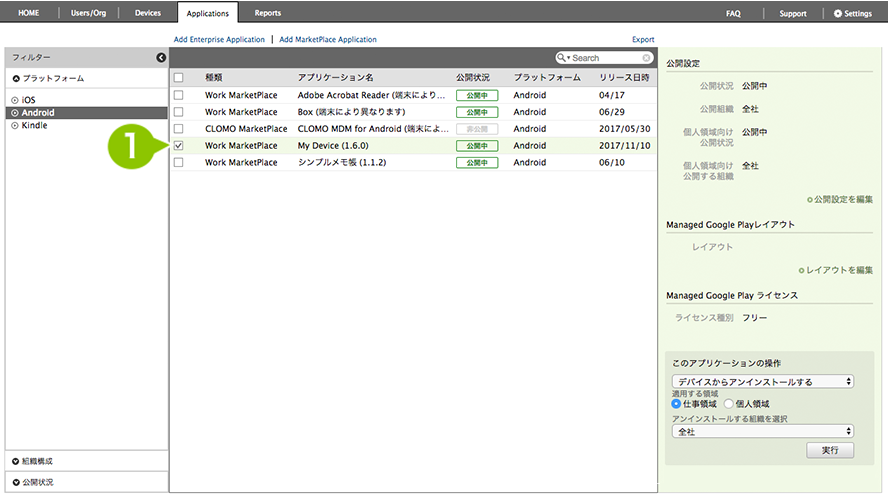Screen dimensions: 889x500
Task: Focus the Search input field
Action: tap(606, 58)
